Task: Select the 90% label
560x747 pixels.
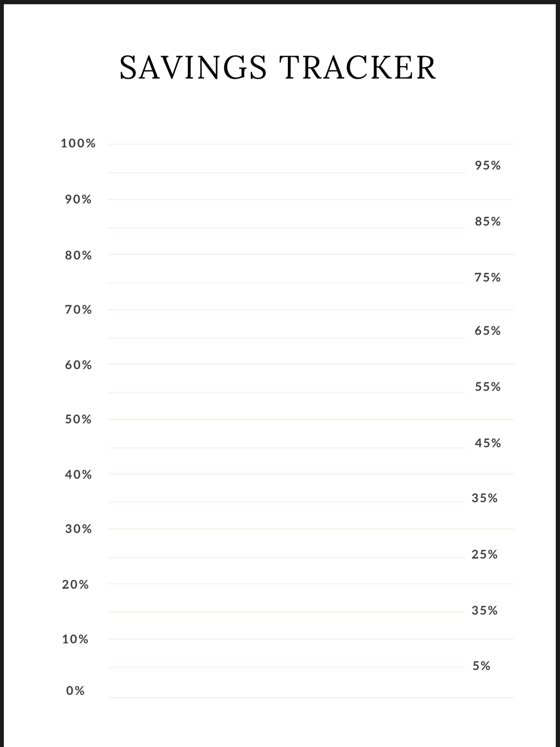Action: click(78, 199)
